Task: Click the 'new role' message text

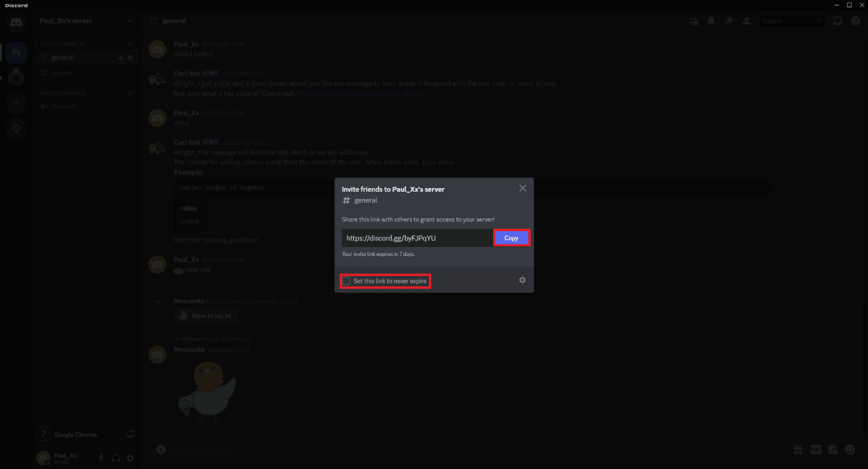Action: [x=198, y=269]
